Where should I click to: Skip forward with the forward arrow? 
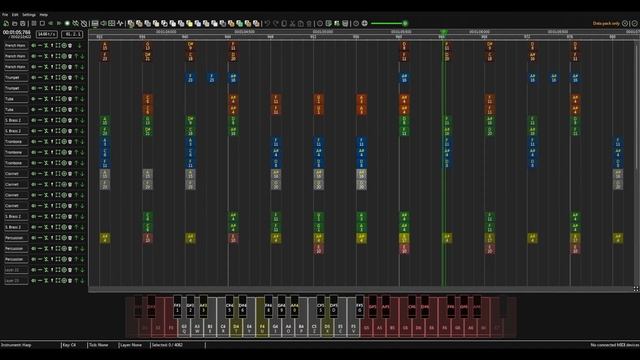[x=59, y=23]
